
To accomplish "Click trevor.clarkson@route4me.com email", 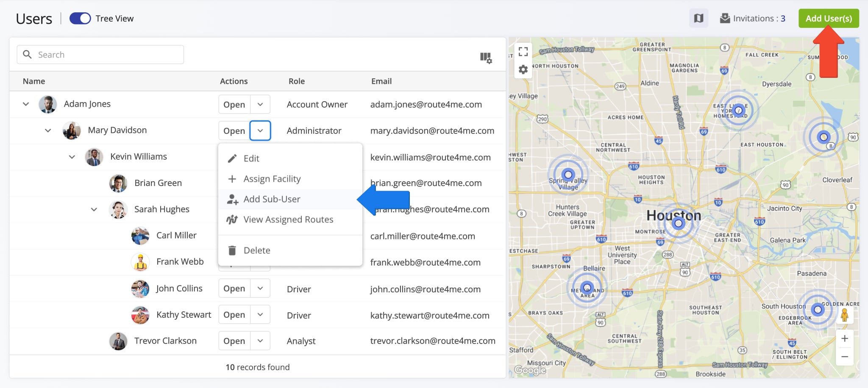I will [433, 341].
